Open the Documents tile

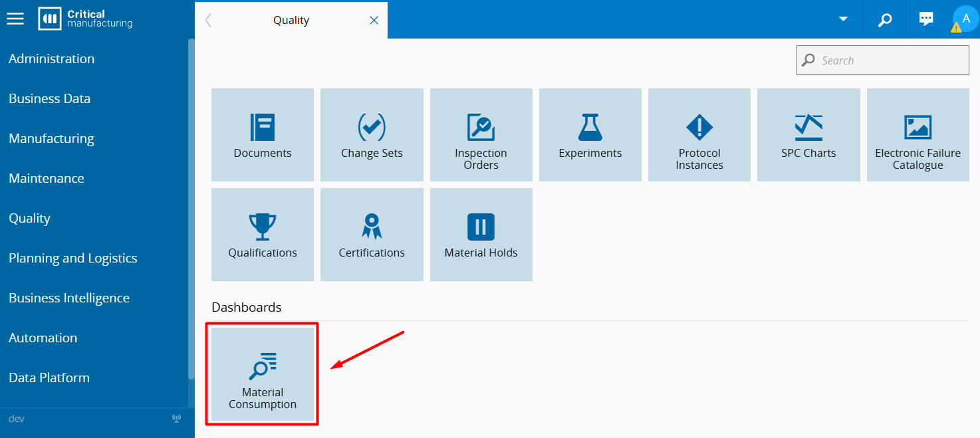[x=263, y=135]
